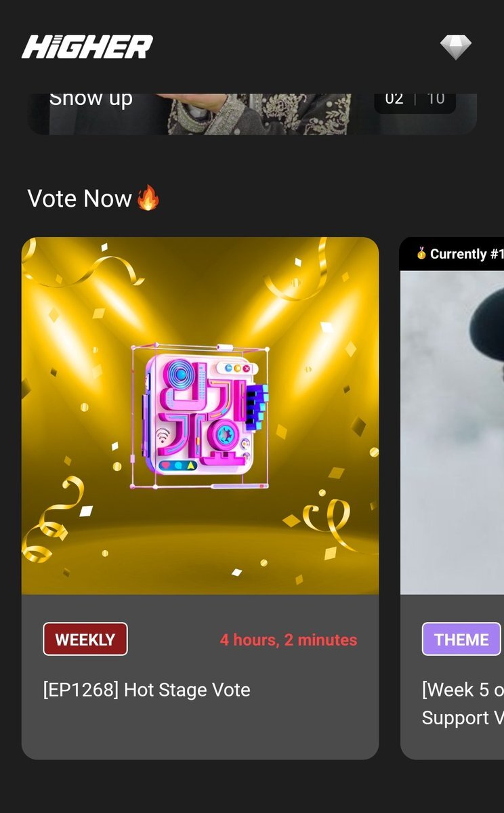Viewport: 504px width, 813px height.
Task: Open the [Week 5 vote title
Action: pyautogui.click(x=463, y=690)
